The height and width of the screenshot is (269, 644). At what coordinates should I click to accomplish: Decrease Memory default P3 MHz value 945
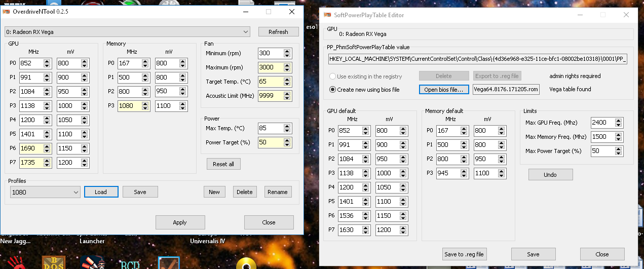pos(464,176)
